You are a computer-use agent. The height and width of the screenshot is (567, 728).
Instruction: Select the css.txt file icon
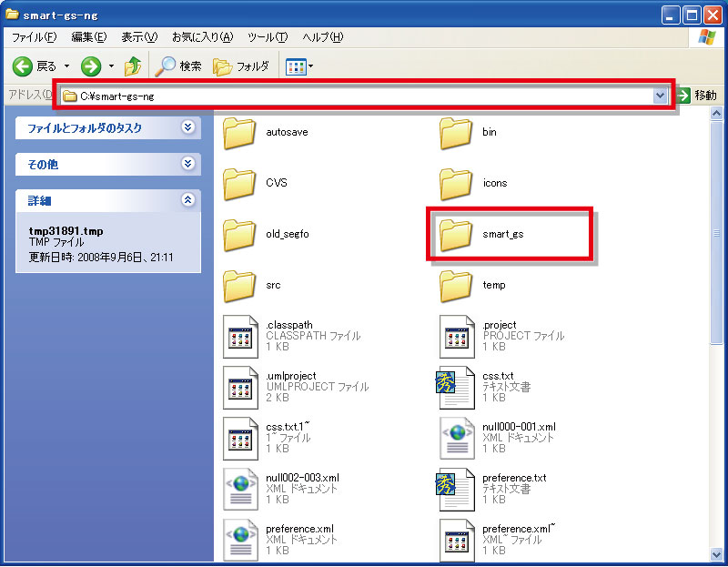(455, 390)
